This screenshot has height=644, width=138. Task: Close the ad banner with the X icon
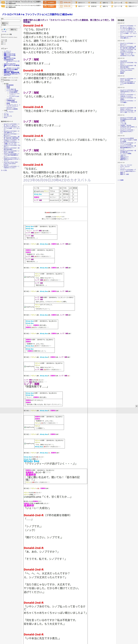coord(136,406)
